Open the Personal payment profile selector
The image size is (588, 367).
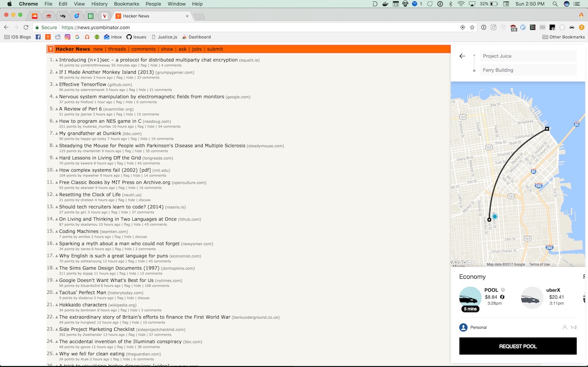(473, 327)
